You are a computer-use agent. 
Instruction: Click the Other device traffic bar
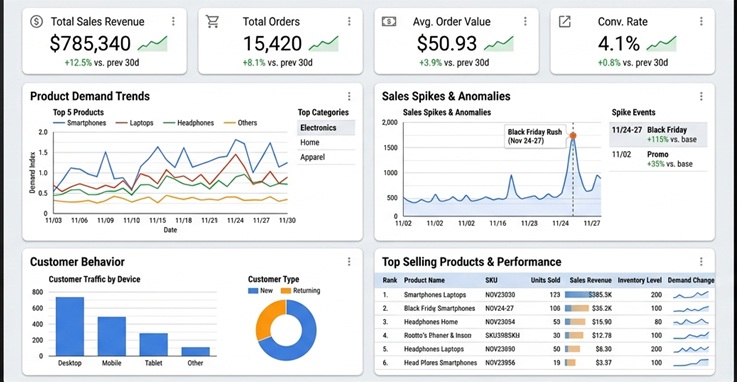(196, 351)
